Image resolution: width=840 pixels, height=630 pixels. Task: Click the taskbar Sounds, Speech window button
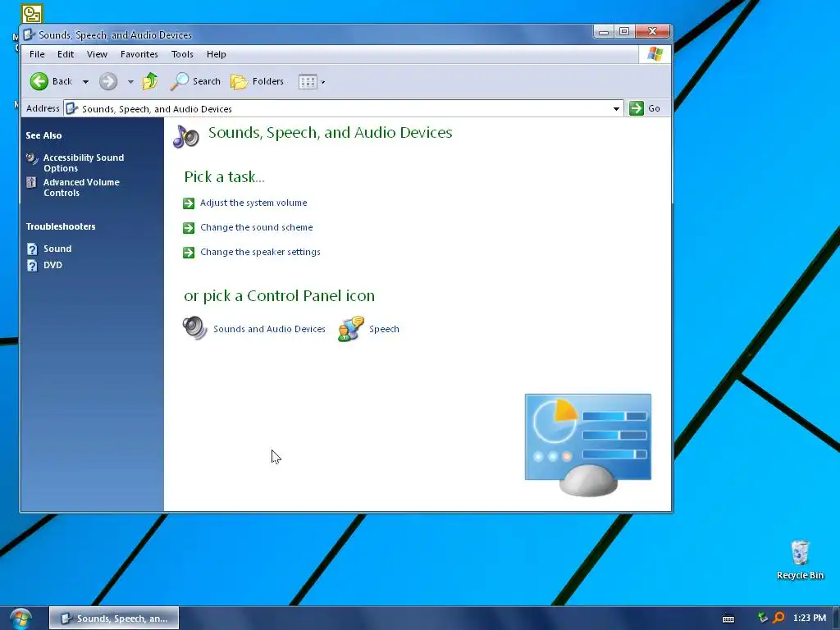[x=114, y=619]
